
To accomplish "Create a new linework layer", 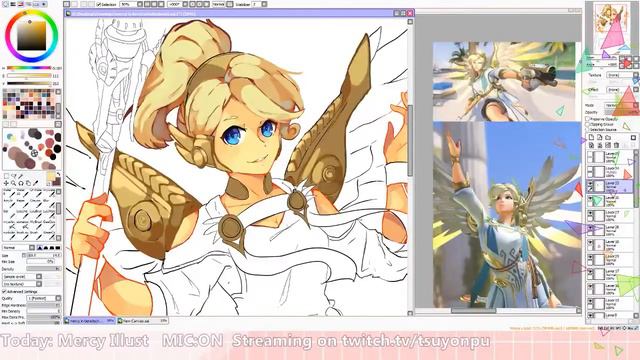I will [x=600, y=138].
